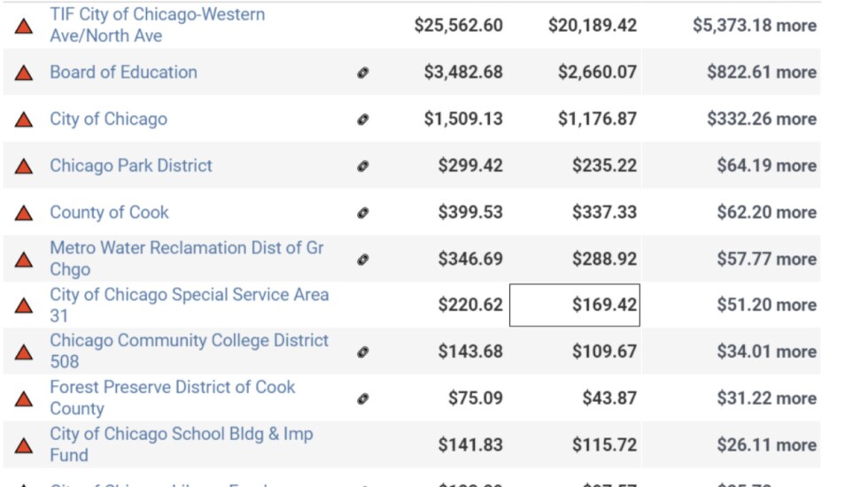This screenshot has width=868, height=487.
Task: Open Metro Water Reclamation Dist of Gr Chgo
Action: coord(186,259)
